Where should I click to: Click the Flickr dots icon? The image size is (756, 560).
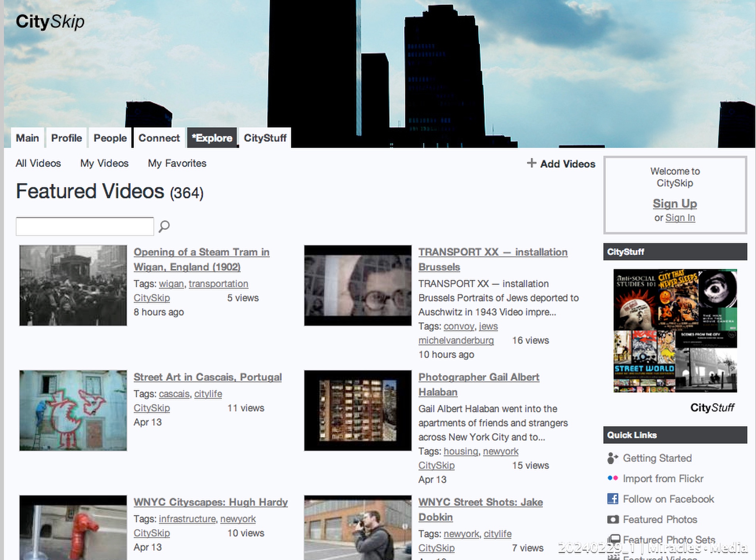612,478
